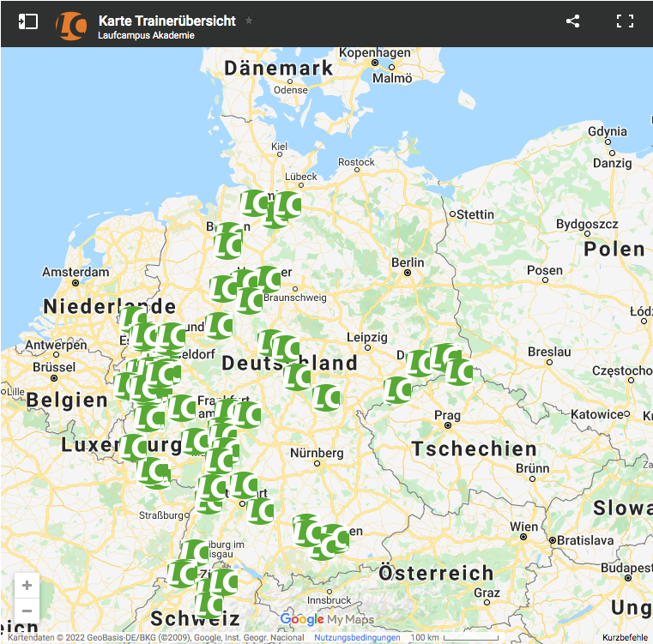Screen dimensions: 653x644
Task: Click the Google My Maps logo
Action: [x=327, y=619]
